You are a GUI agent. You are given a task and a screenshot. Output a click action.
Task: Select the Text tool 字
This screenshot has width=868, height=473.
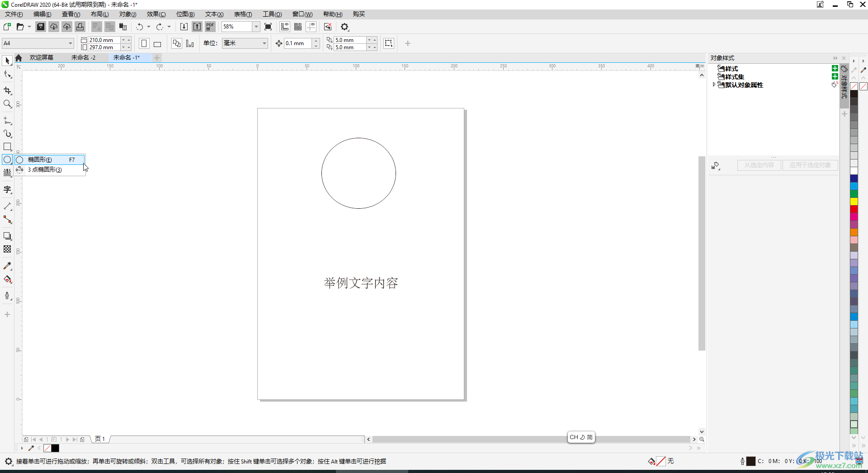coord(7,190)
